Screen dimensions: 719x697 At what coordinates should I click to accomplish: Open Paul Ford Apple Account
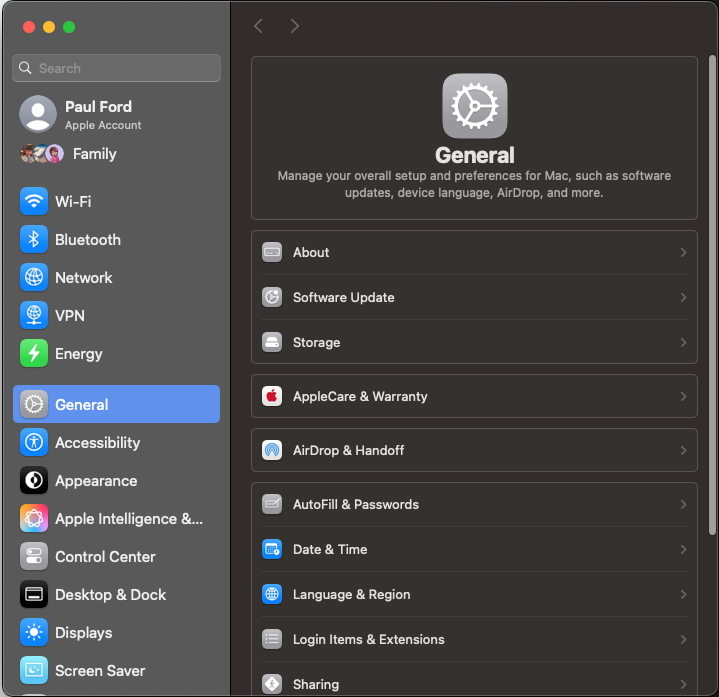[116, 114]
